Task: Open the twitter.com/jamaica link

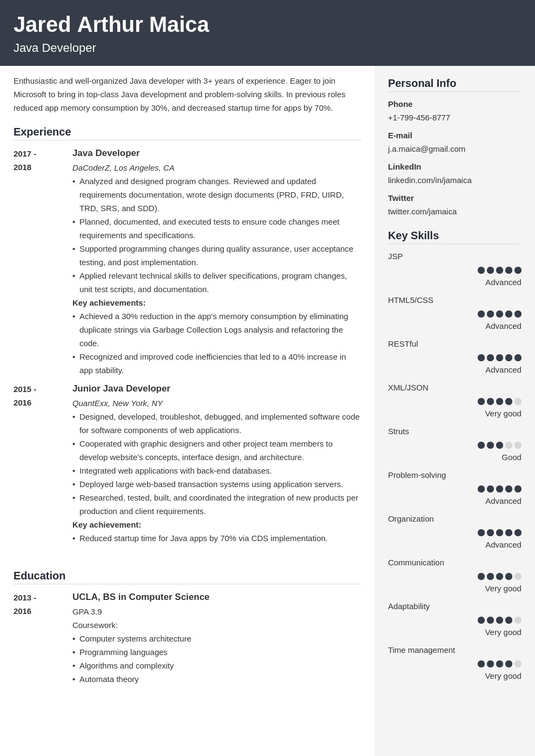Action: pos(422,212)
